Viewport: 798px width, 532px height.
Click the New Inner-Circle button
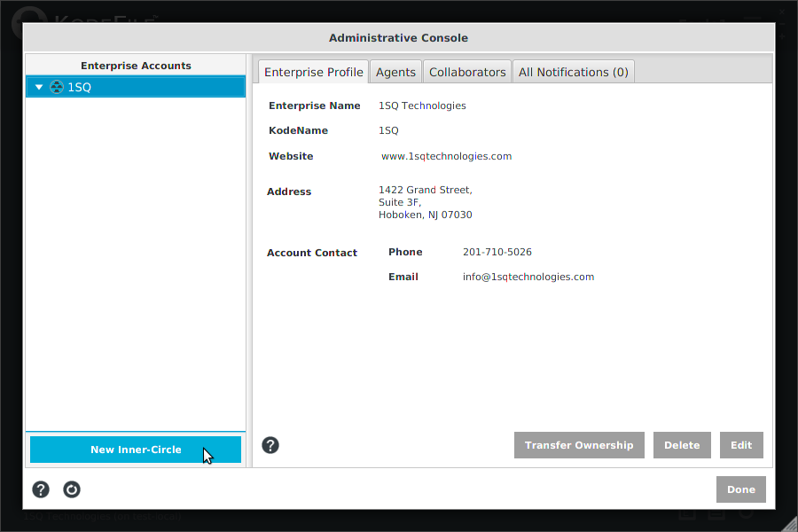136,450
